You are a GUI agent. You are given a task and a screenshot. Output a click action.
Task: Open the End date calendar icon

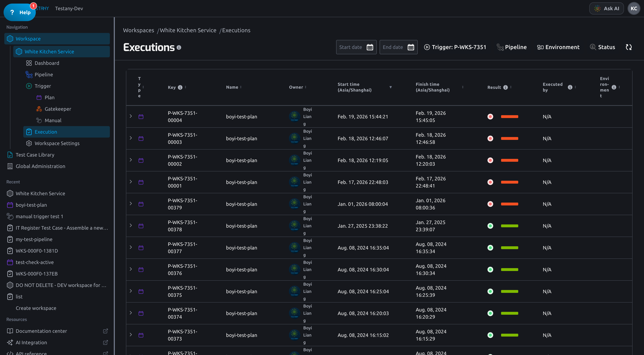pos(411,47)
